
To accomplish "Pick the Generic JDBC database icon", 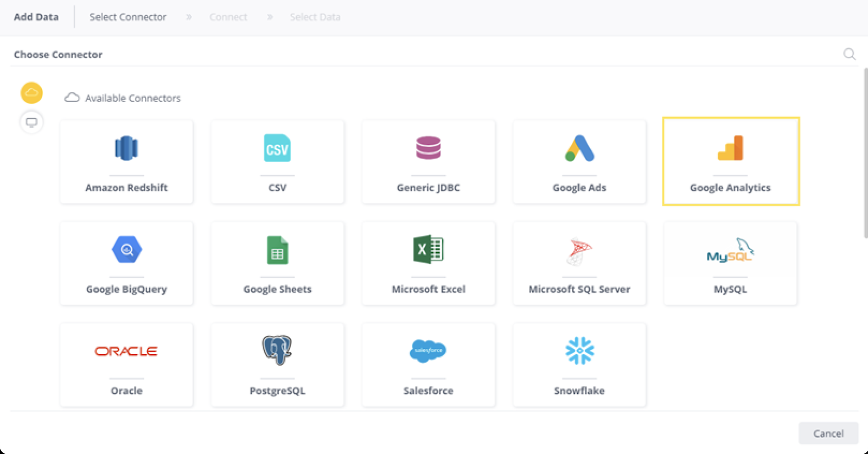I will click(x=428, y=148).
